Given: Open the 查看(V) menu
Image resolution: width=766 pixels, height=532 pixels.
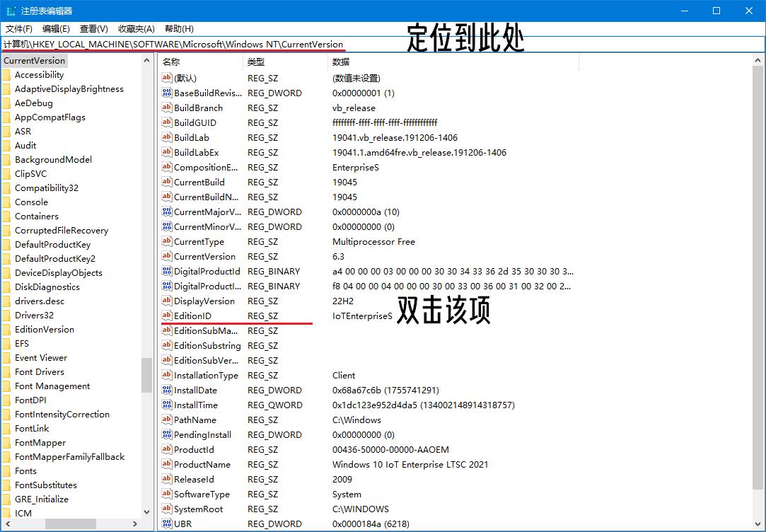Looking at the screenshot, I should [94, 29].
